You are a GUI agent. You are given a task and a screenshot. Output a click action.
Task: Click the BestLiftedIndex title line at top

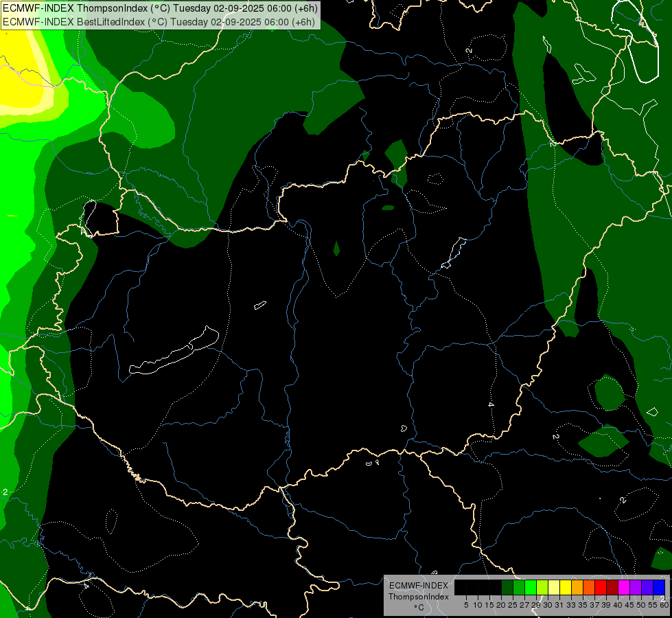[x=159, y=22]
